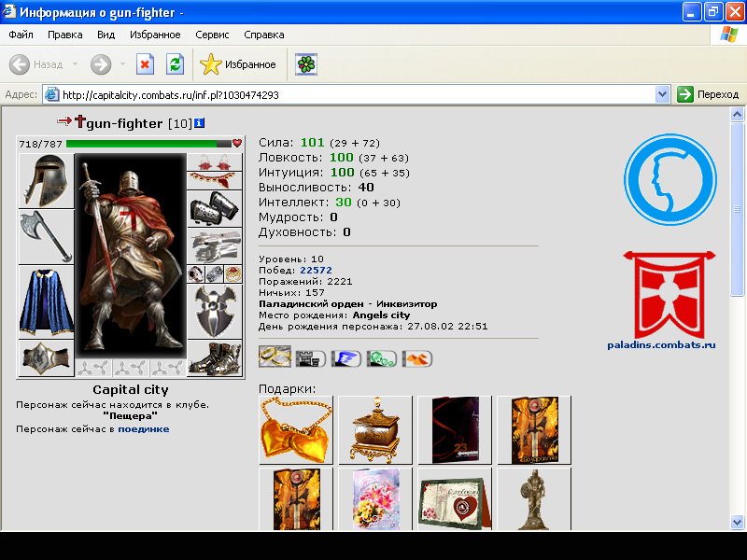747x560 pixels.
Task: Open the blue info icon beside gun-fighter
Action: [x=200, y=123]
